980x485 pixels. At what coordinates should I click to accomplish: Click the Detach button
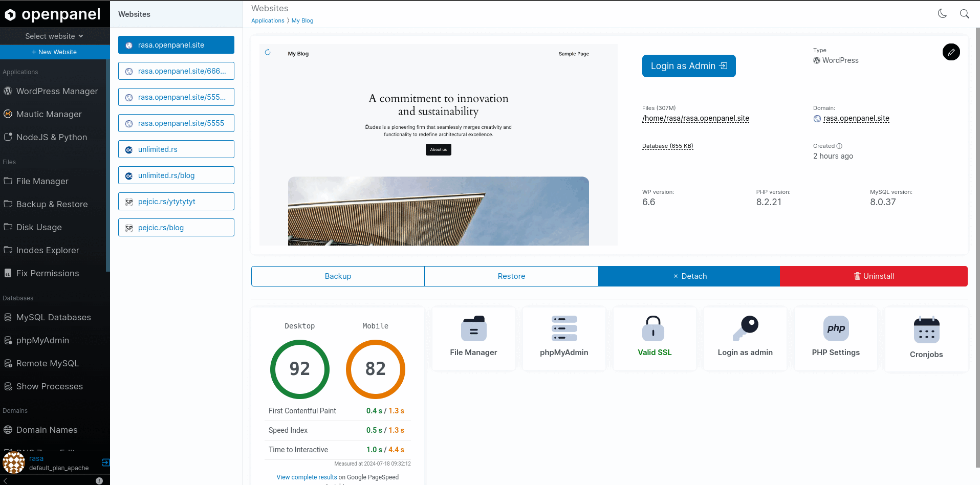tap(689, 276)
